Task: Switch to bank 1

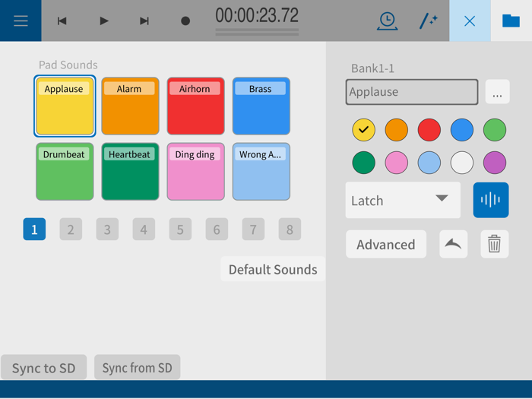Action: click(34, 229)
